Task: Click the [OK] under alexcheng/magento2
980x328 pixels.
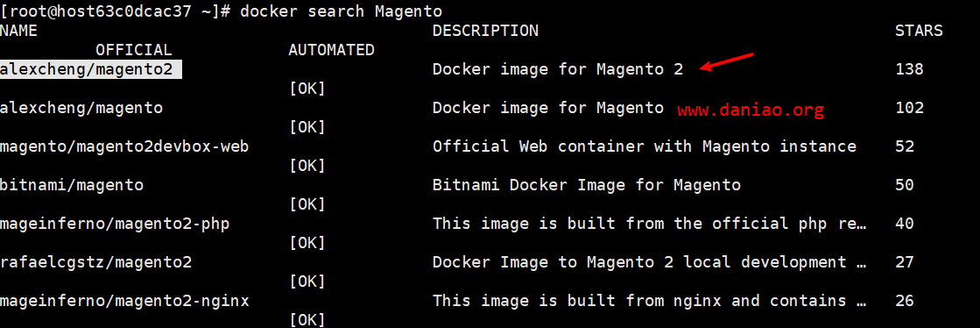Action: pyautogui.click(x=307, y=89)
